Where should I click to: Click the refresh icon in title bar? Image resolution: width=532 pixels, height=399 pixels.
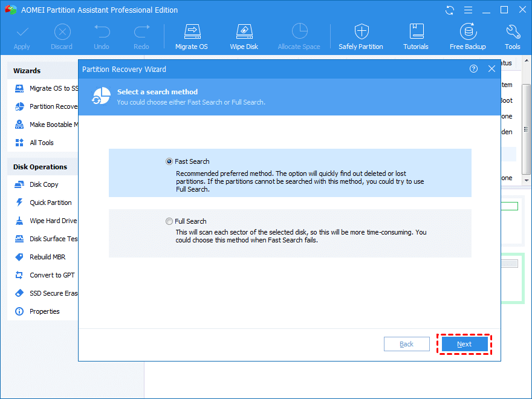[450, 10]
